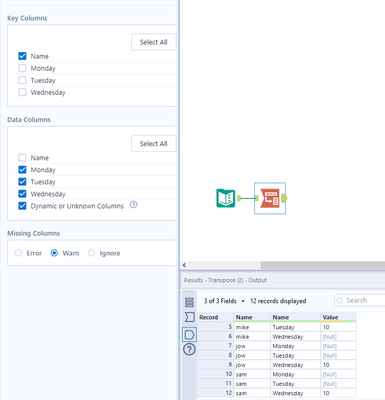The height and width of the screenshot is (400, 385).
Task: Click Select All for Key Columns
Action: point(153,42)
